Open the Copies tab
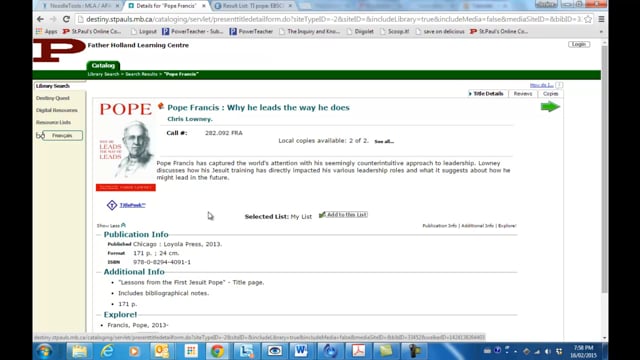The height and width of the screenshot is (360, 640). tap(550, 94)
